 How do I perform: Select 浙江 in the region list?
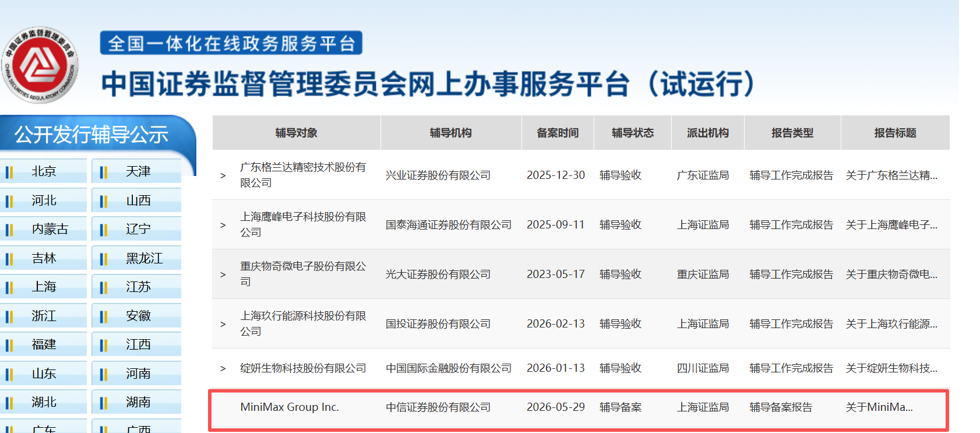(44, 316)
